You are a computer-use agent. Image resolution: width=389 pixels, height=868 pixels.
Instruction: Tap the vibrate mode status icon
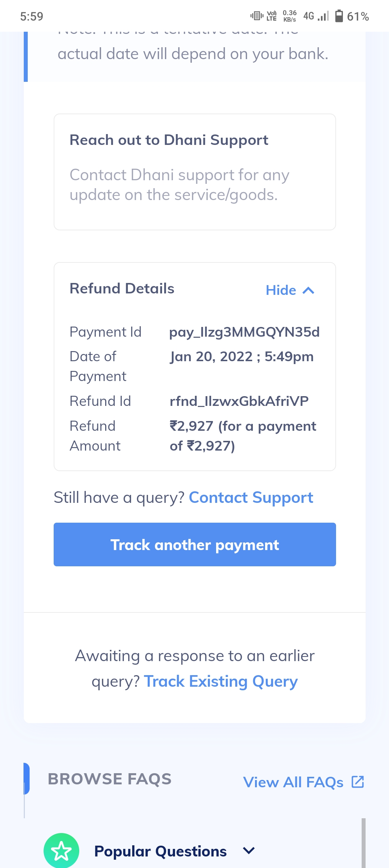pyautogui.click(x=257, y=16)
